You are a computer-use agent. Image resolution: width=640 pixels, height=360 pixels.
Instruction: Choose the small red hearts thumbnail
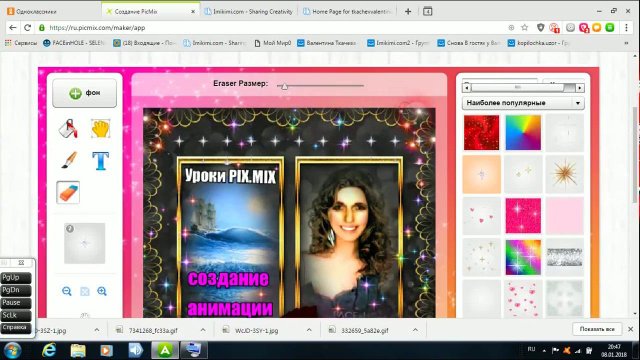pyautogui.click(x=482, y=216)
